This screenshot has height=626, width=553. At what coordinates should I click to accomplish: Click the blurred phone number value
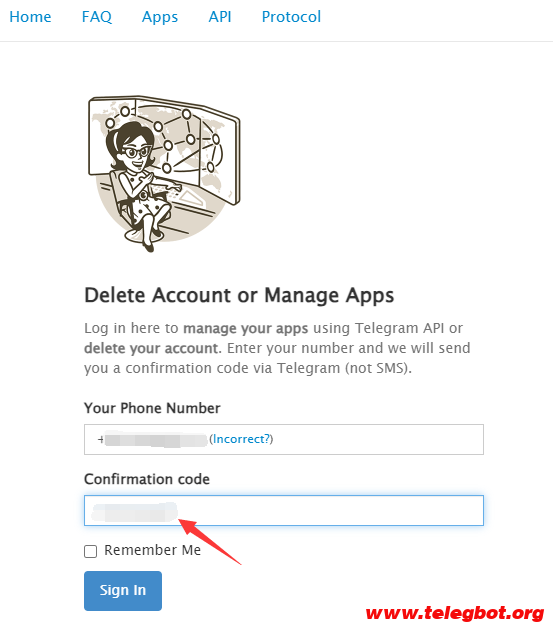(153, 439)
